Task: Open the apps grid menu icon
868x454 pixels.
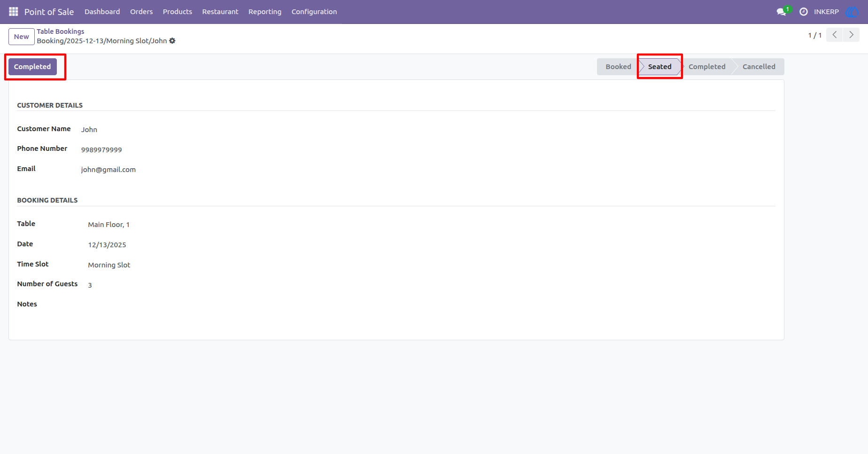Action: [x=13, y=11]
